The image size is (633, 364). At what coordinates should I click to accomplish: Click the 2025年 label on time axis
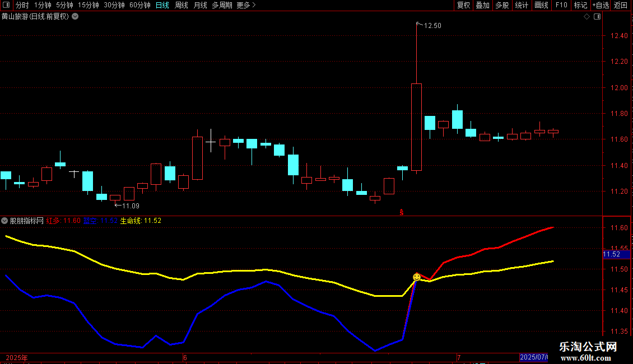pyautogui.click(x=17, y=357)
